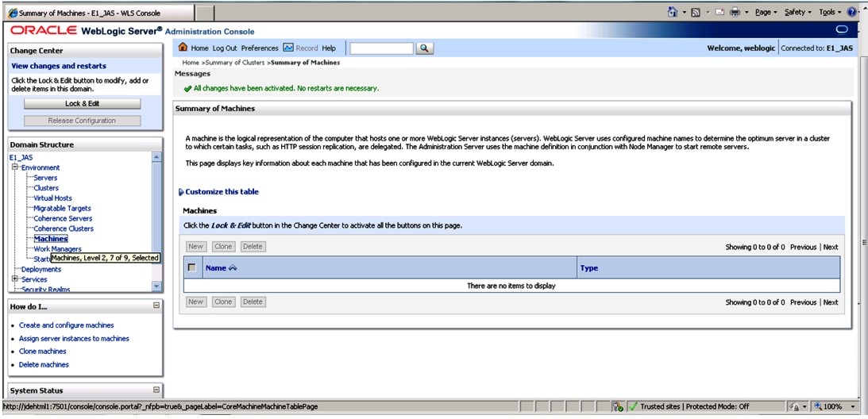Click the sort arrows beside Name column
This screenshot has width=868, height=419.
(x=233, y=268)
